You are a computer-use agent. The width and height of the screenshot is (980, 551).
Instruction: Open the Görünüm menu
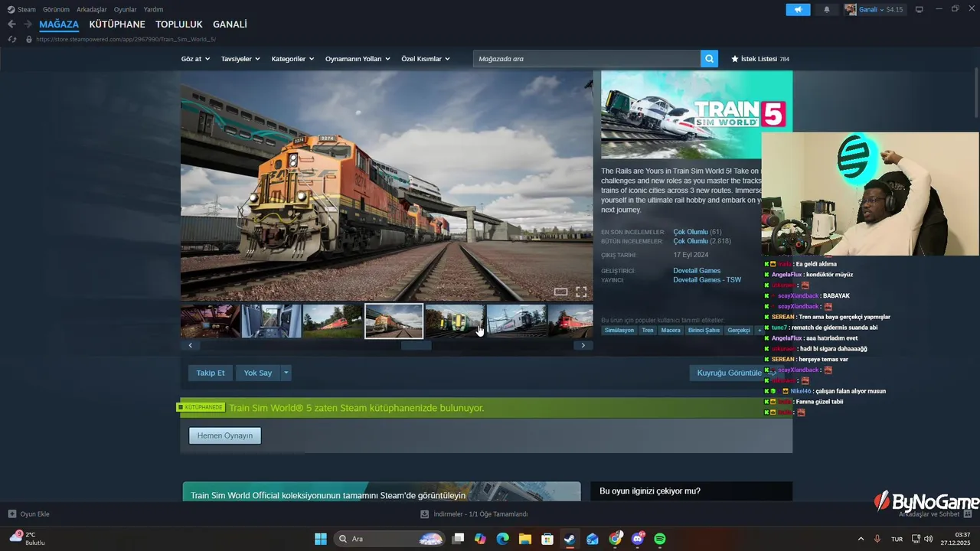click(x=56, y=9)
